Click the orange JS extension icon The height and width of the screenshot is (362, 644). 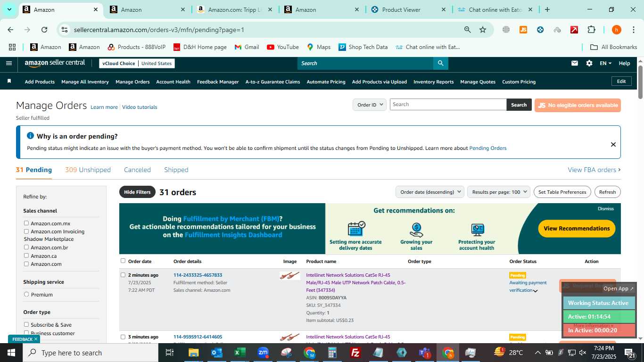(x=523, y=30)
